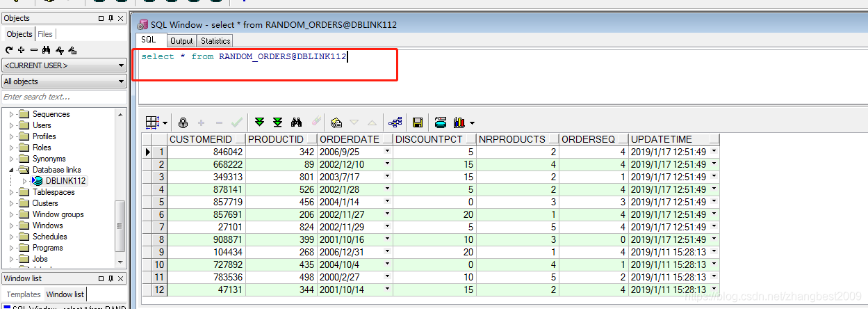Open ORDERDATE dropdown for 2002/12/10 cell

pyautogui.click(x=387, y=164)
